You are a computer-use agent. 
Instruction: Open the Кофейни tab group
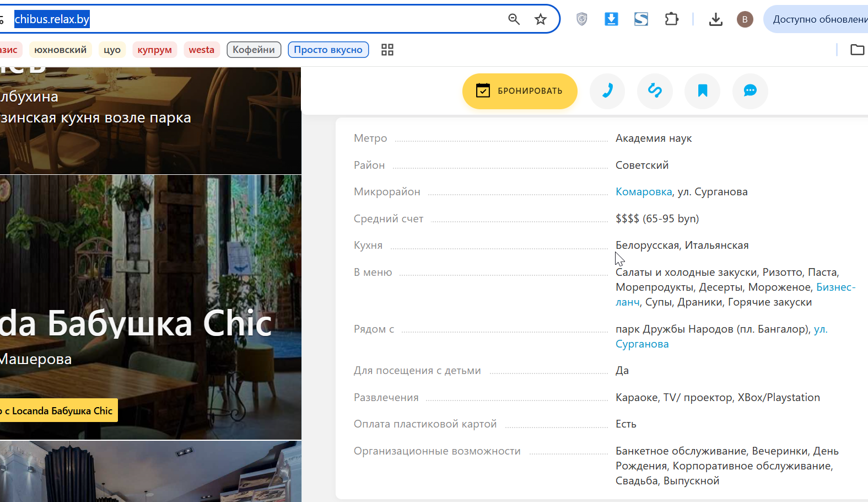(254, 50)
